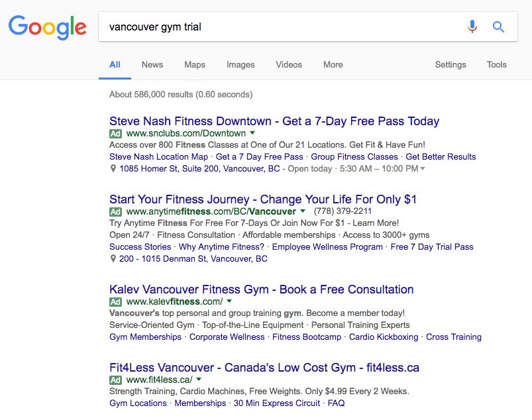Click the map pin beside 1015 Denman St

pyautogui.click(x=113, y=259)
